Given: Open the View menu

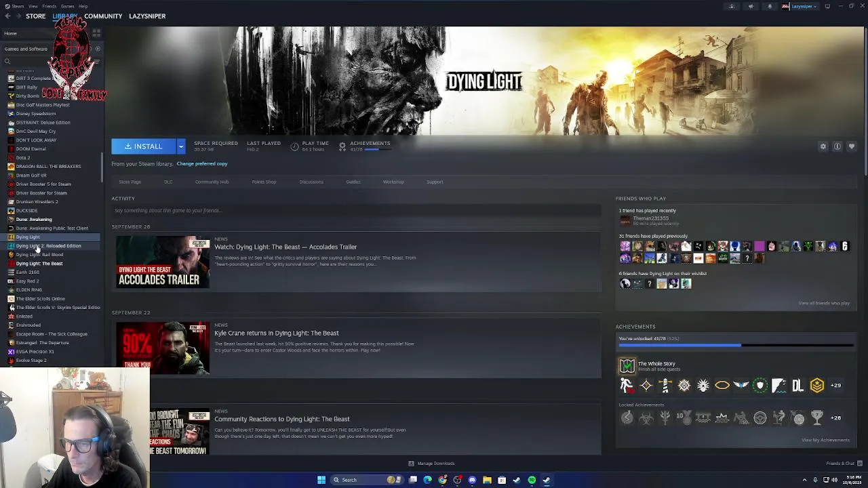Looking at the screenshot, I should pyautogui.click(x=33, y=6).
